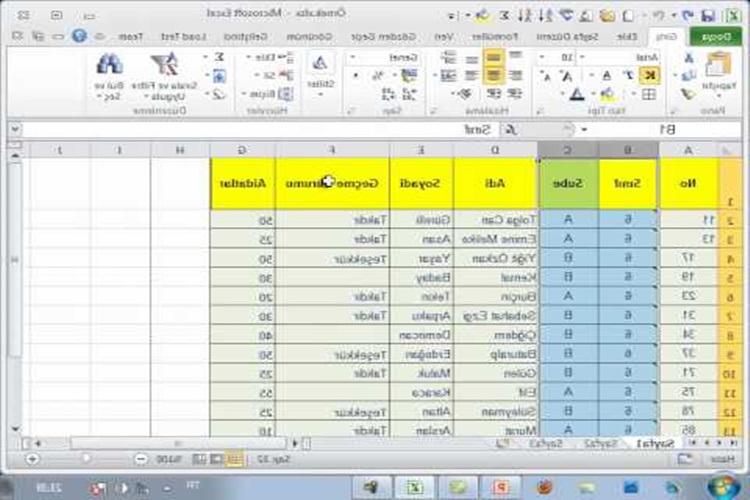Click the currency accounting format icon
Viewport: 750px width, 500px height.
click(409, 76)
